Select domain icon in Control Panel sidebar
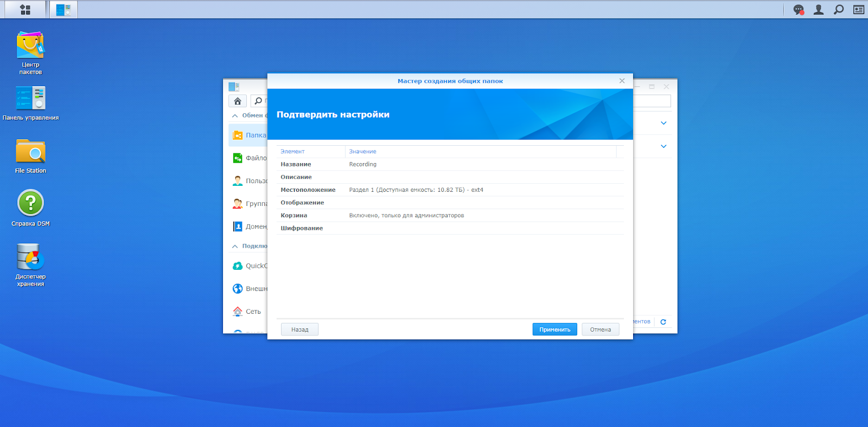Viewport: 868px width, 427px height. [238, 227]
